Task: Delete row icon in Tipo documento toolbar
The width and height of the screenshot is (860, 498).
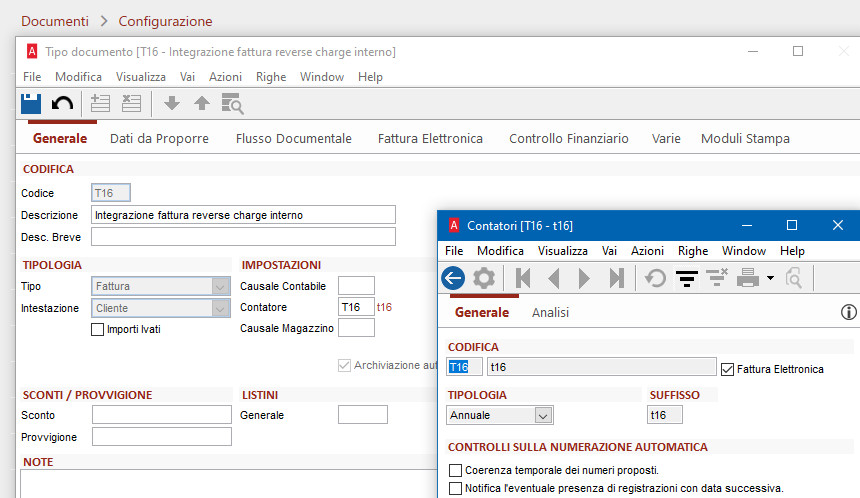Action: coord(131,103)
